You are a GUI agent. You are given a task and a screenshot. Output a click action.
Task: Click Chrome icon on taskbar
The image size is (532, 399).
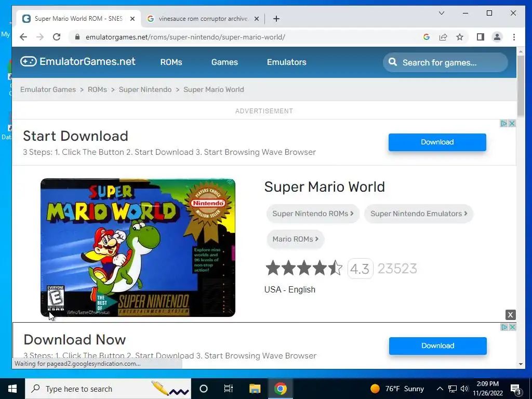point(280,389)
